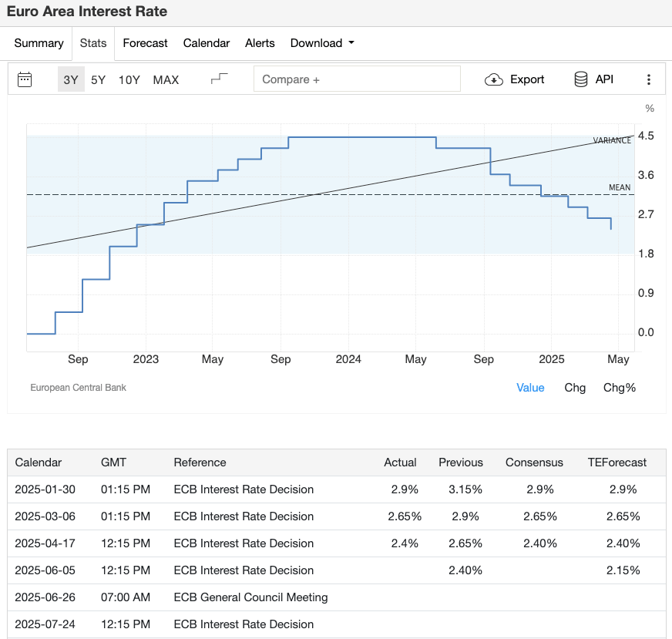Open the API database icon
The image size is (672, 639).
pos(580,79)
